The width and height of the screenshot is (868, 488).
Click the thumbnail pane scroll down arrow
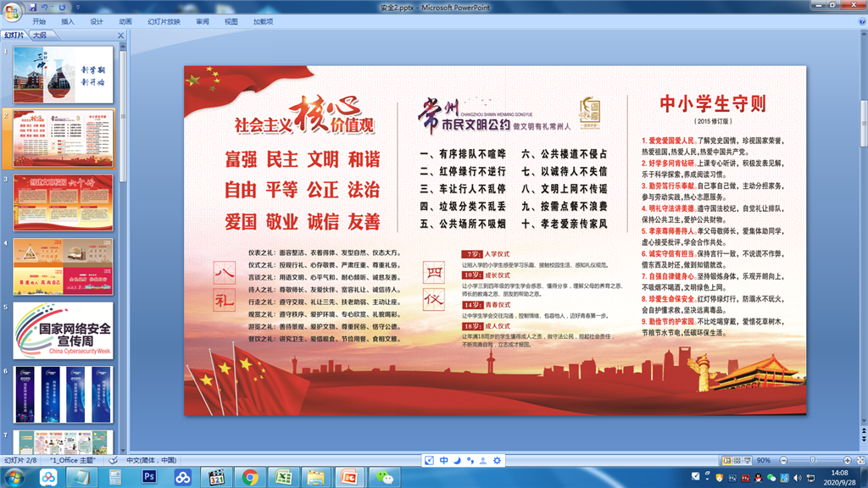(x=123, y=451)
